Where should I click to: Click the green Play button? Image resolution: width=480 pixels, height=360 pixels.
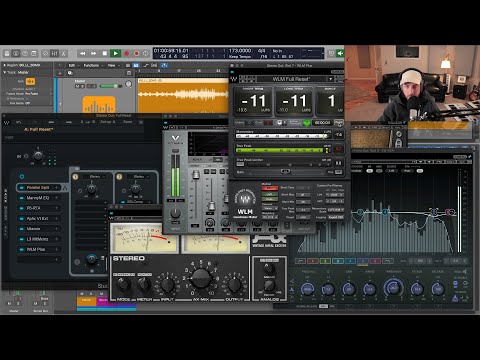click(x=116, y=53)
